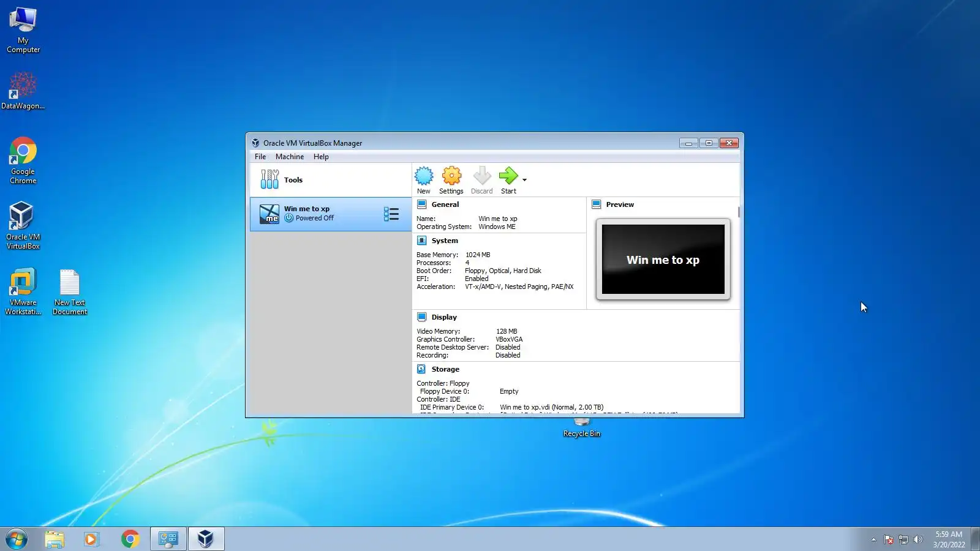Select New Text Document desktop file
Image resolution: width=980 pixels, height=551 pixels.
(70, 292)
